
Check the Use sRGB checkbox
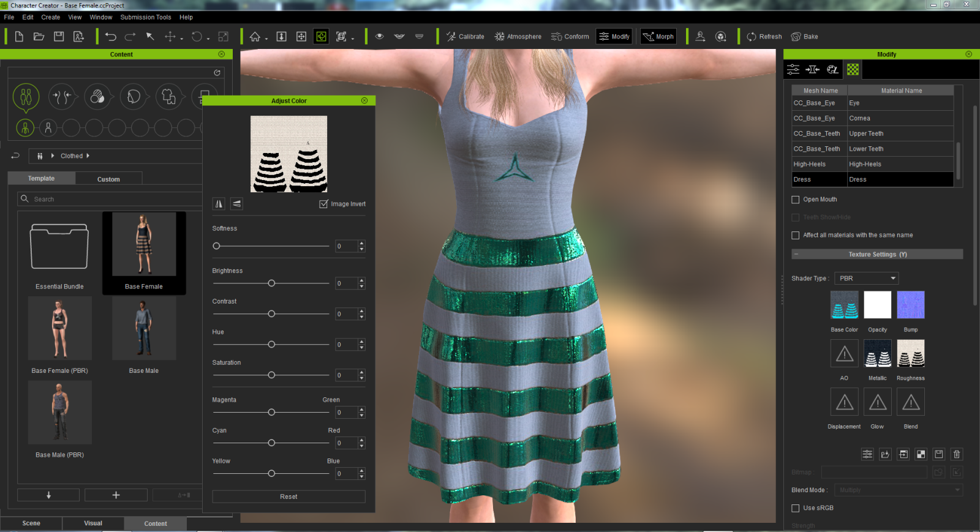pos(796,508)
